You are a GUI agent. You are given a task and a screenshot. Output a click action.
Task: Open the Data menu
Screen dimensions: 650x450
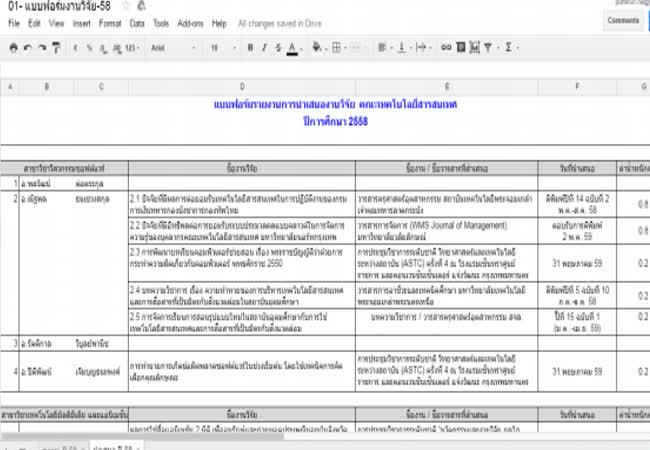(x=137, y=23)
